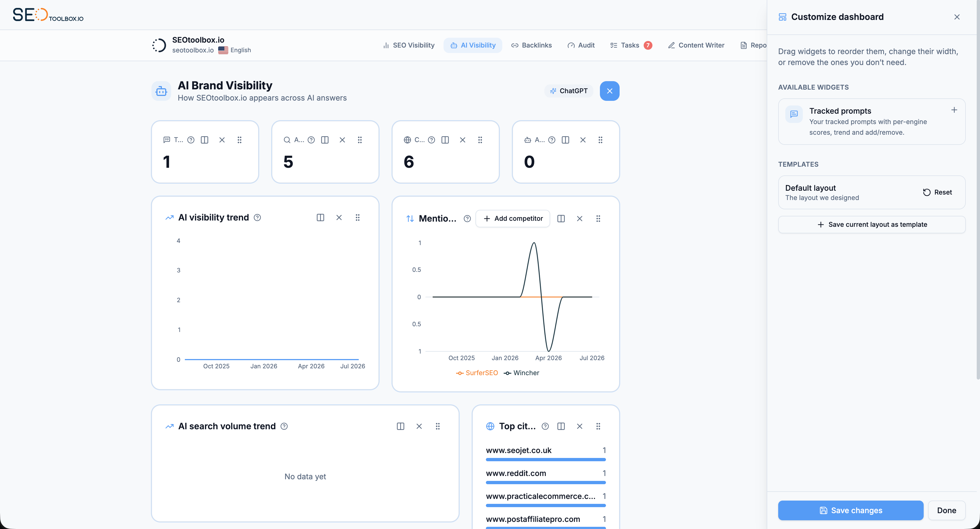The width and height of the screenshot is (980, 529).
Task: Show help for the '1' stat card
Action: click(191, 140)
